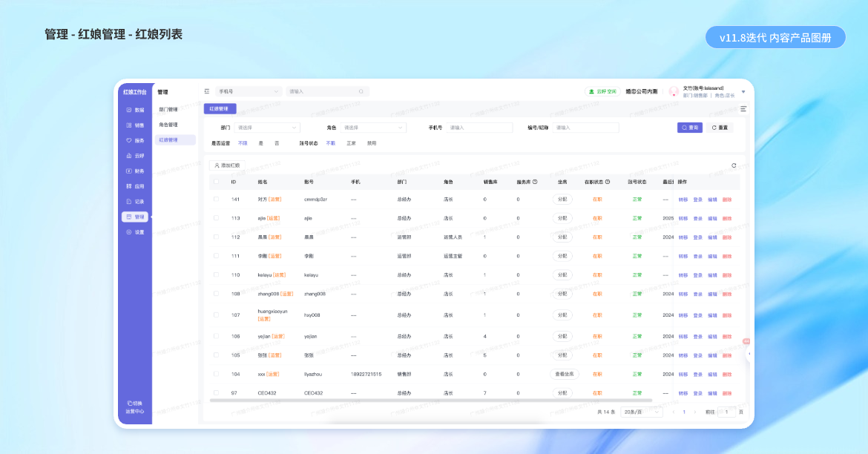Expand the user account dropdown arrow
The image size is (868, 454).
coord(743,92)
